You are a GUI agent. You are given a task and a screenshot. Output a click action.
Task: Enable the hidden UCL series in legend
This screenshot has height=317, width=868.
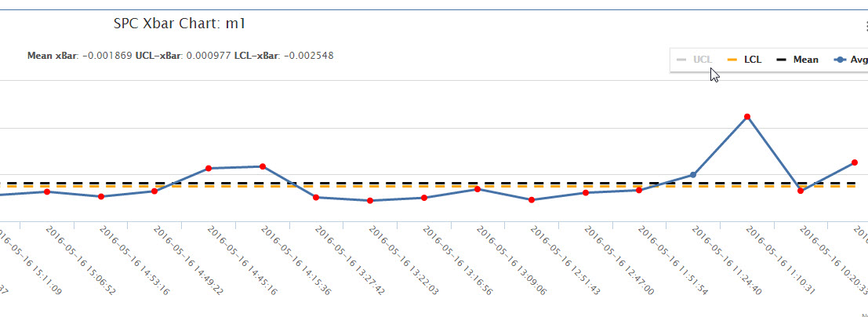(702, 60)
